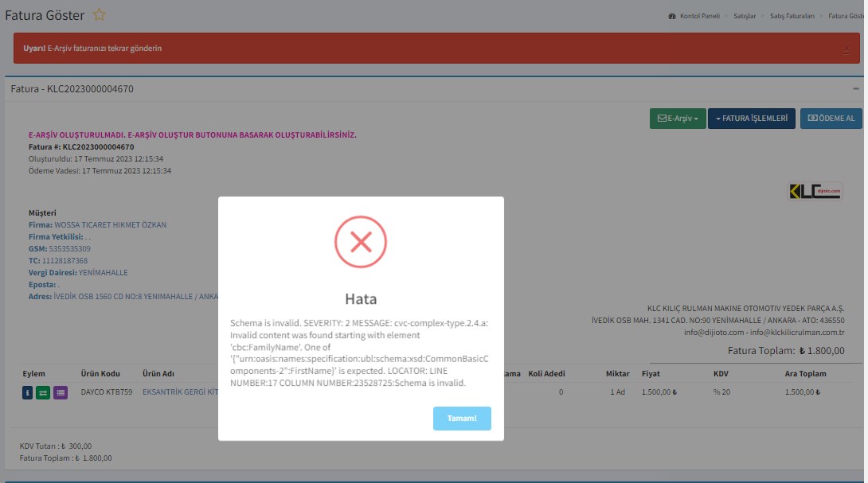The width and height of the screenshot is (868, 483).
Task: Click the KLC company logo
Action: (x=815, y=192)
